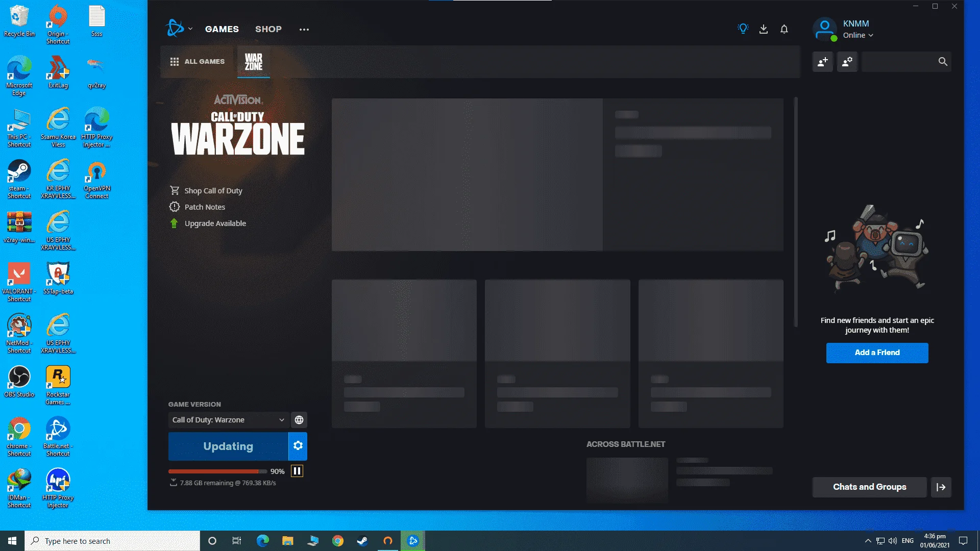The width and height of the screenshot is (980, 551).
Task: Click Upgrade Available link
Action: point(208,223)
